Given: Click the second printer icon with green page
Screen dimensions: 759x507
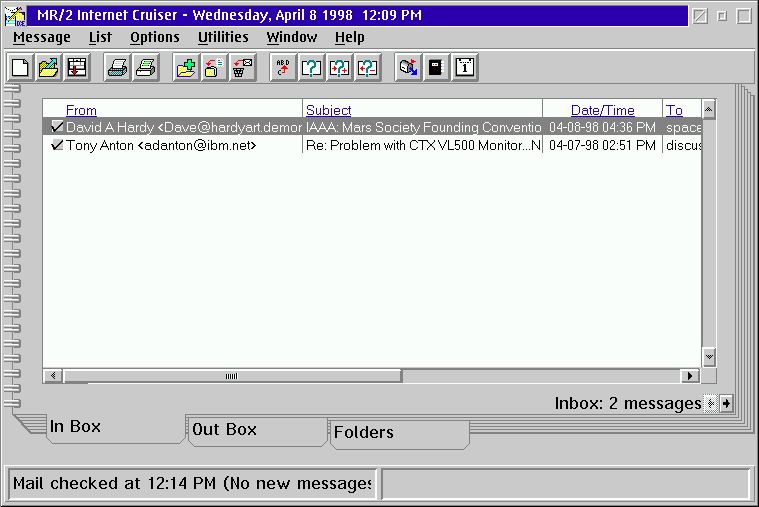Looking at the screenshot, I should (146, 67).
